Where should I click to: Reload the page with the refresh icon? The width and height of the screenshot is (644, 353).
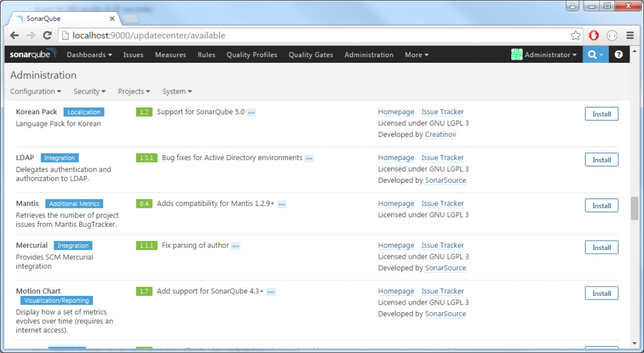pyautogui.click(x=47, y=35)
